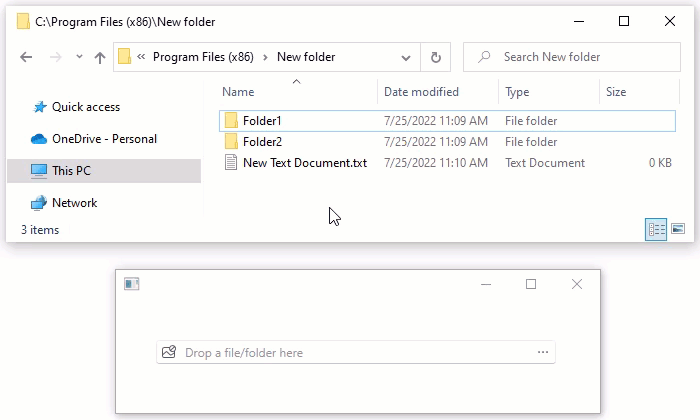Maximize the File Explorer window
Viewport: 700px width, 420px height.
click(624, 21)
